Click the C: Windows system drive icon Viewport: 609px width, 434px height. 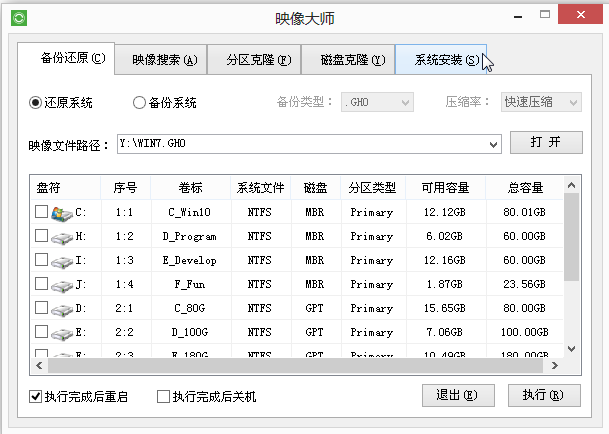[62, 212]
